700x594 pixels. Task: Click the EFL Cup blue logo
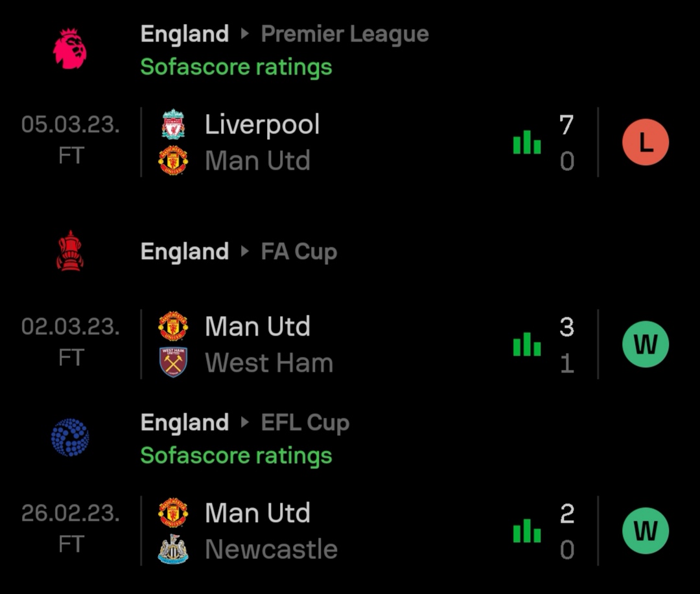(69, 437)
